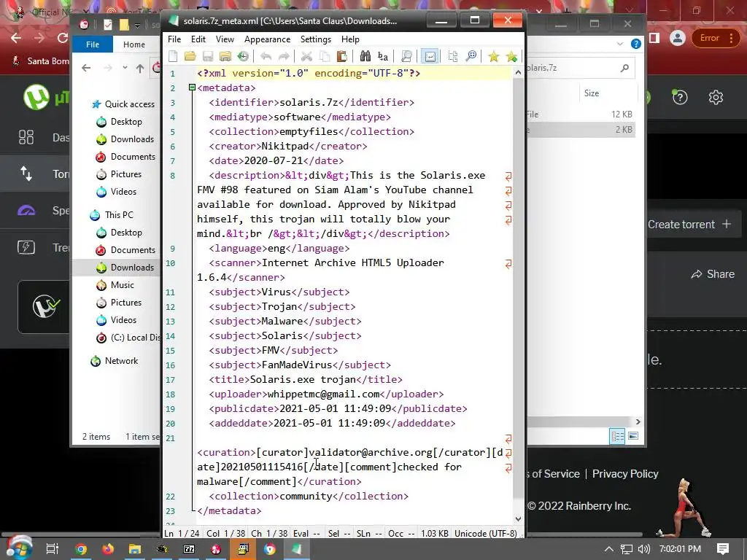Click the 'Ln 1 / 24' status bar entry
The image size is (747, 560).
click(x=182, y=533)
